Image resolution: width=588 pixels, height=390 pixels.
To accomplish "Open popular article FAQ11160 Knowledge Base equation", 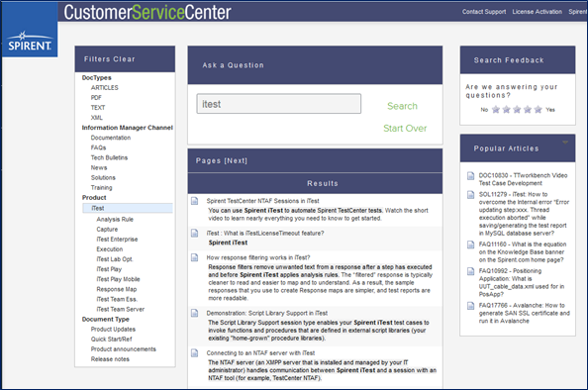I will (x=523, y=252).
